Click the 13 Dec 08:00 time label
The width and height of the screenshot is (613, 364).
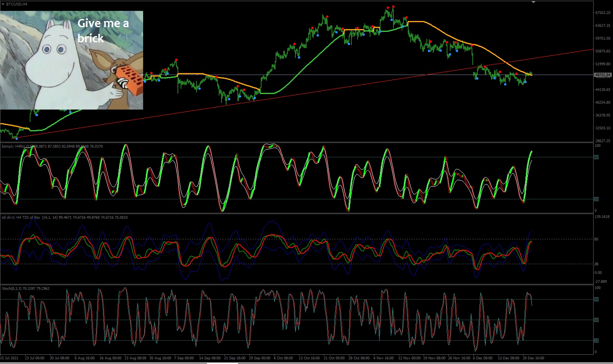[509, 358]
